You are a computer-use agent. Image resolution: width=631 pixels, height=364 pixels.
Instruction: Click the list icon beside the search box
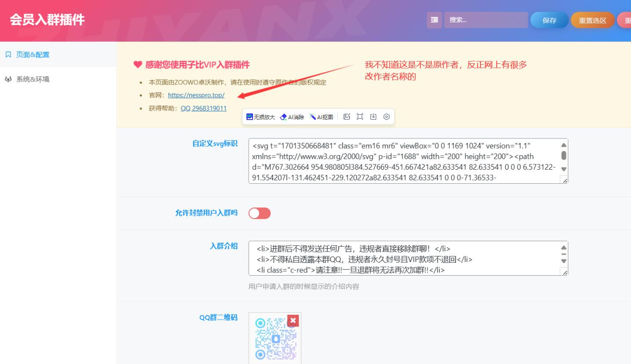tap(434, 20)
